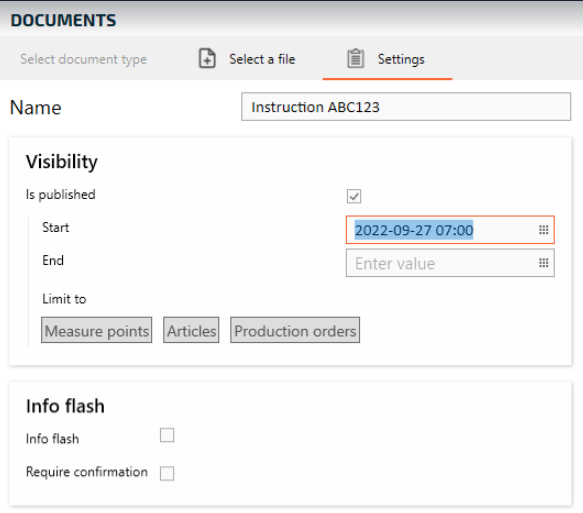Screen dimensions: 583x513
Task: Open the Start date picker grid icon
Action: click(544, 230)
